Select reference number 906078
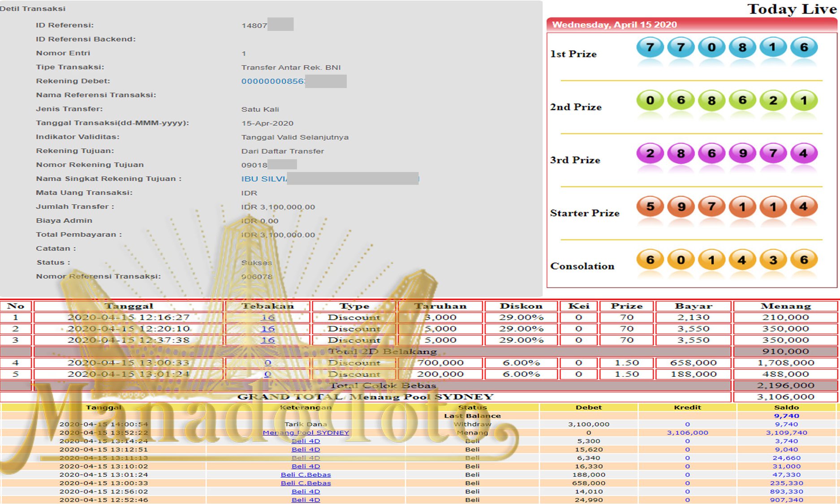Viewport: 840px width, 504px height. click(x=257, y=277)
